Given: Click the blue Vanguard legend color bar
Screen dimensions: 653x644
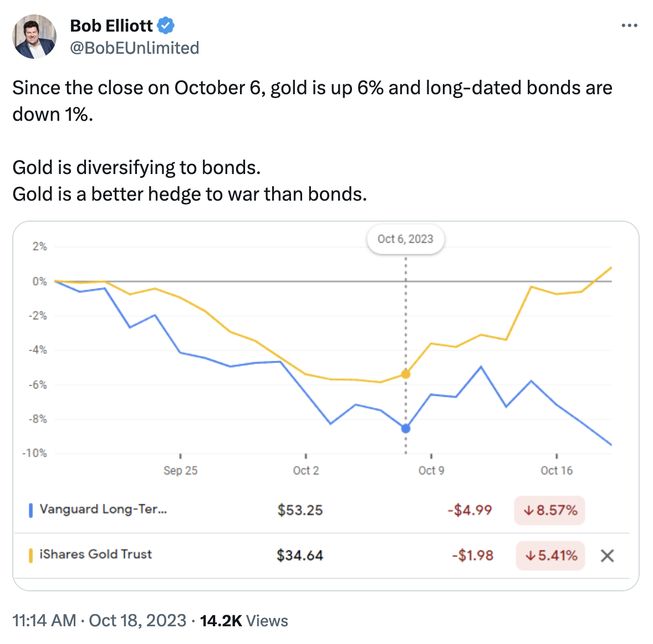Looking at the screenshot, I should (x=30, y=510).
